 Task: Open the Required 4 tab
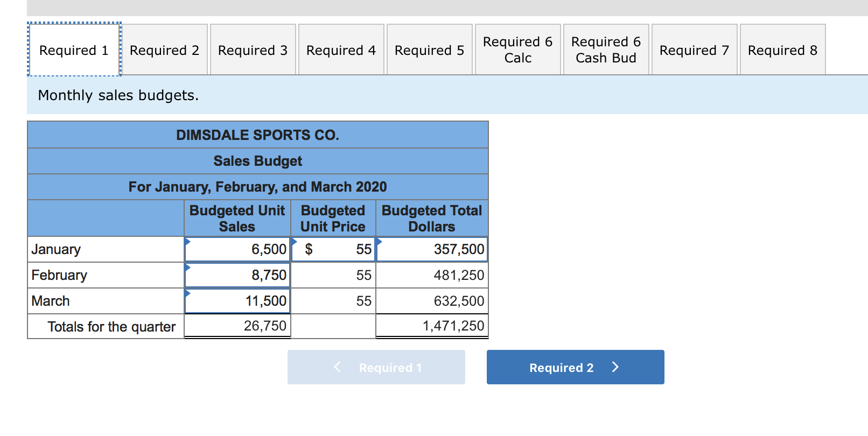341,50
